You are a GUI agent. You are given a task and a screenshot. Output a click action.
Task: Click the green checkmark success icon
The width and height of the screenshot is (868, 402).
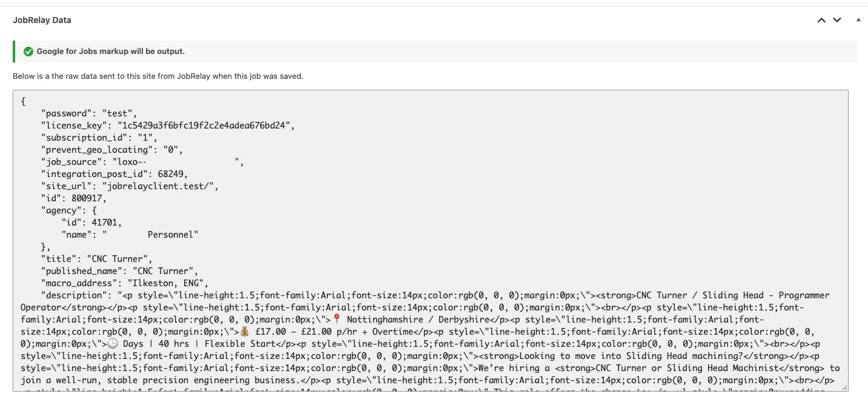[x=28, y=52]
